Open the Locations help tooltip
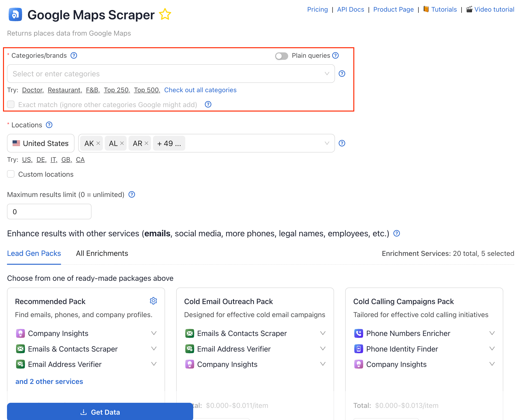 pyautogui.click(x=49, y=125)
